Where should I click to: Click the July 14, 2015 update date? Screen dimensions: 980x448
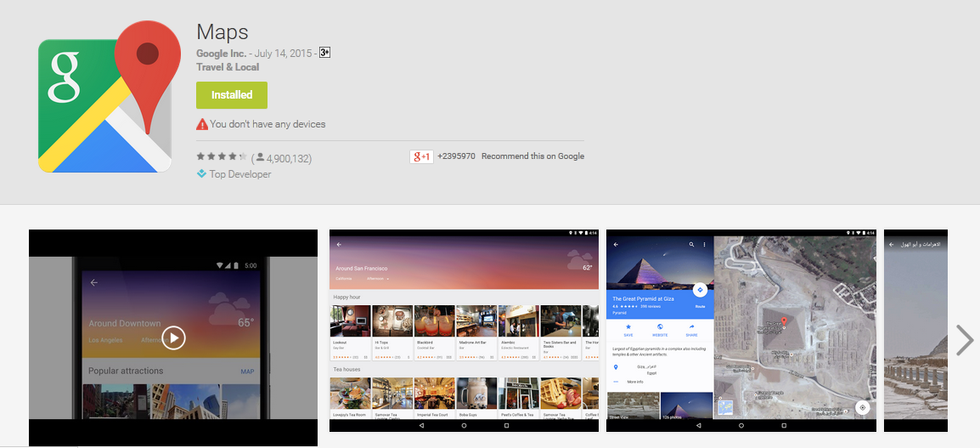[283, 54]
